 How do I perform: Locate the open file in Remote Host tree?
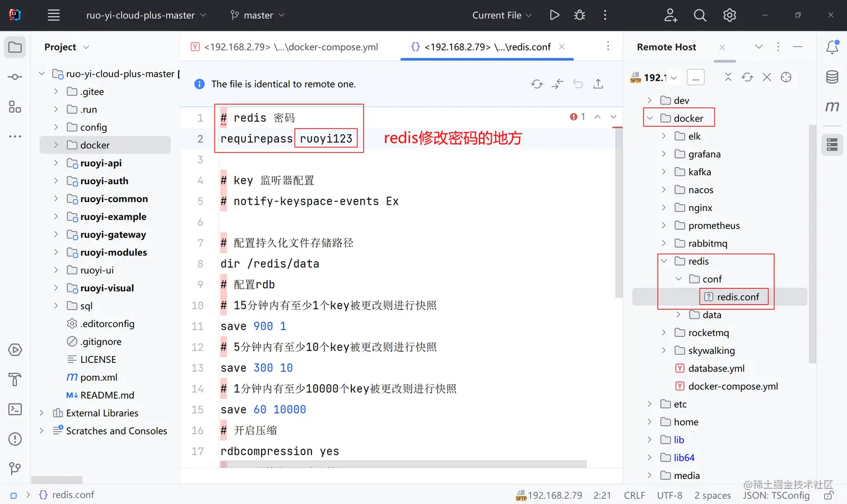point(787,77)
